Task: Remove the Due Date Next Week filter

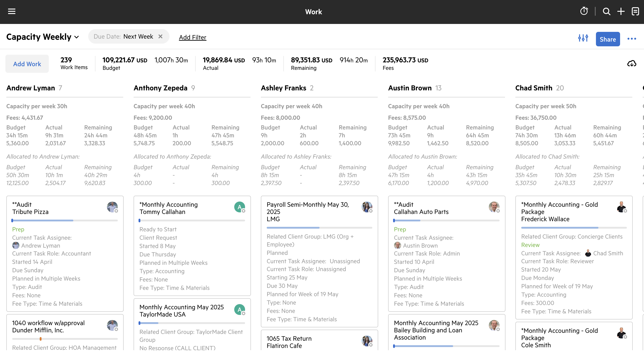Action: pos(160,37)
